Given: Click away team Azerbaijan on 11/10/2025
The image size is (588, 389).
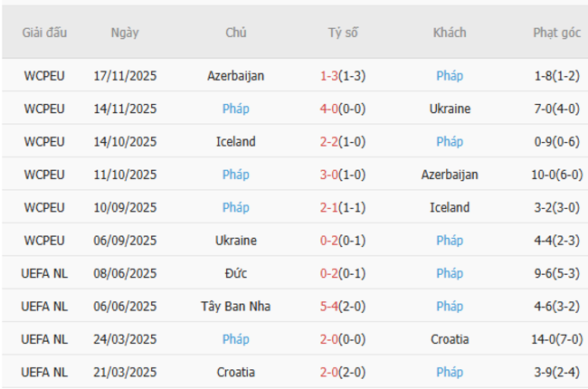Looking at the screenshot, I should 450,175.
